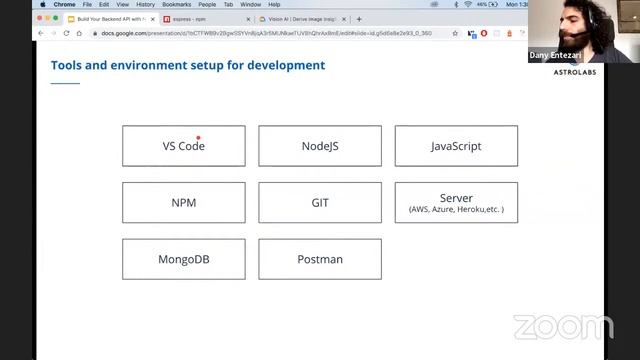
Task: Click the address bar URL
Action: (x=267, y=33)
